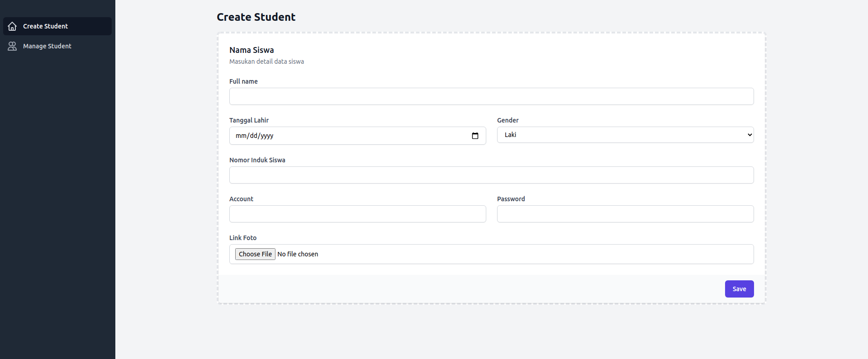868x359 pixels.
Task: Click into the Account text field
Action: [357, 214]
